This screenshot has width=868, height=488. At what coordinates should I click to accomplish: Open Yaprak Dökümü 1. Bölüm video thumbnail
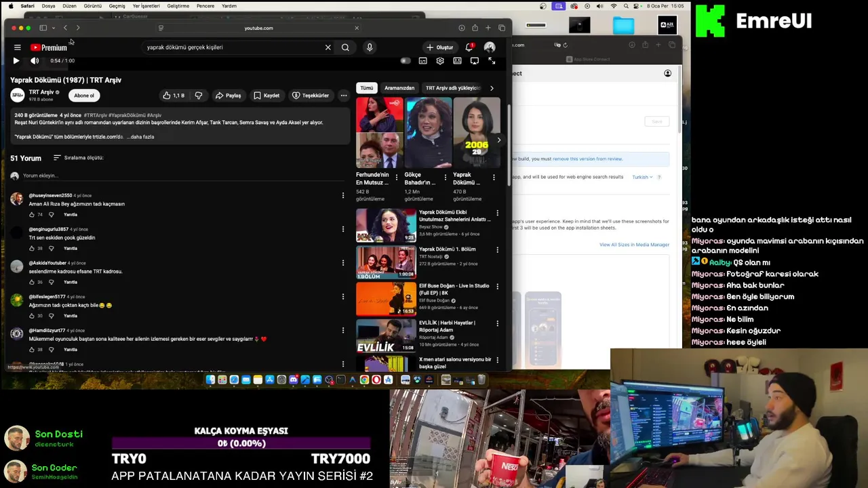(386, 262)
